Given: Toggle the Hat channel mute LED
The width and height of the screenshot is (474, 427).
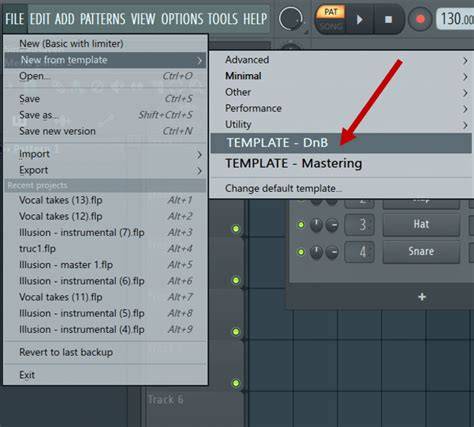Looking at the screenshot, I should pos(301,225).
